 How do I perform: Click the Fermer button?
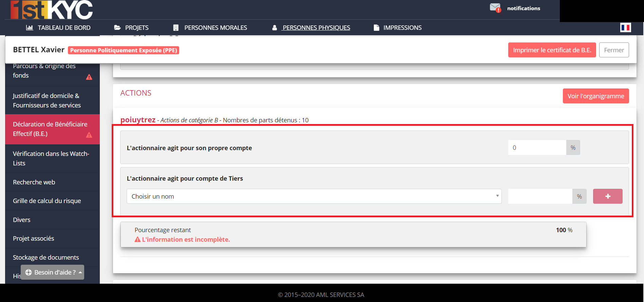pyautogui.click(x=614, y=50)
